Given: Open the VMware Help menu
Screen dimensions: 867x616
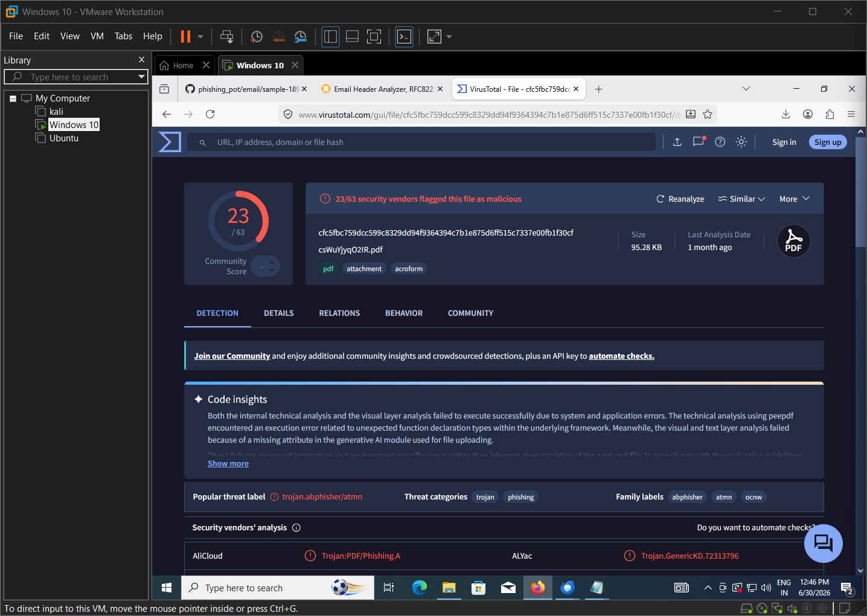Looking at the screenshot, I should click(153, 36).
